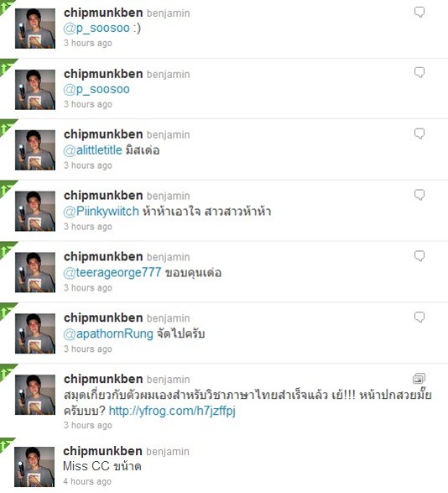Open @apathornRung mention link
This screenshot has width=448, height=493.
[108, 333]
